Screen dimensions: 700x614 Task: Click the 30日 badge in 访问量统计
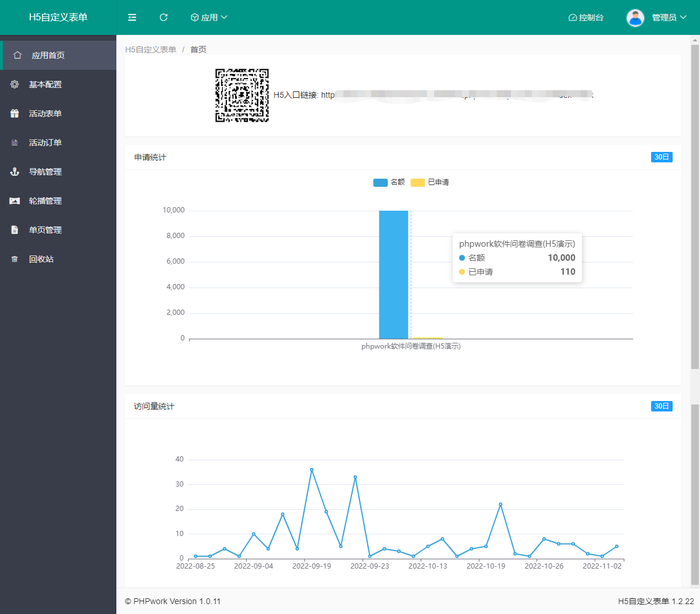662,406
